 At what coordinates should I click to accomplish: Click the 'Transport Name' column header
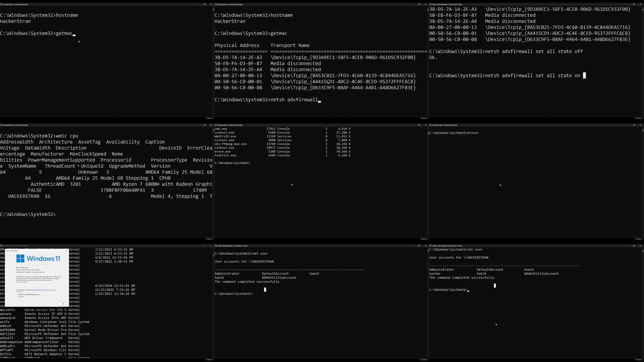290,45
